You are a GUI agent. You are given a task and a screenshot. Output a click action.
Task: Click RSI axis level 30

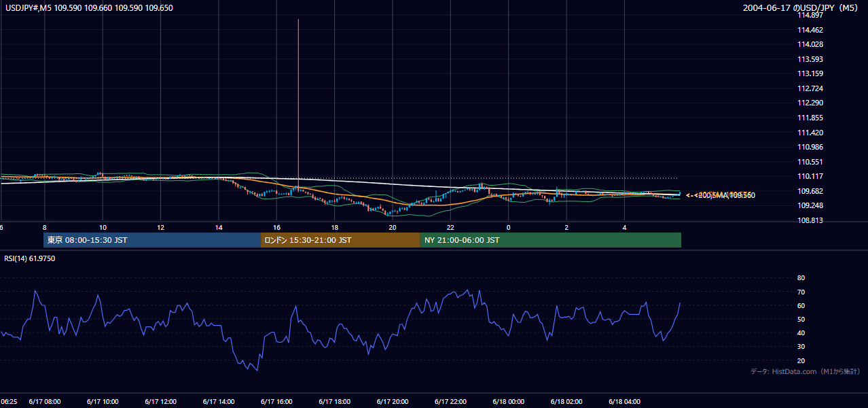[x=801, y=347]
